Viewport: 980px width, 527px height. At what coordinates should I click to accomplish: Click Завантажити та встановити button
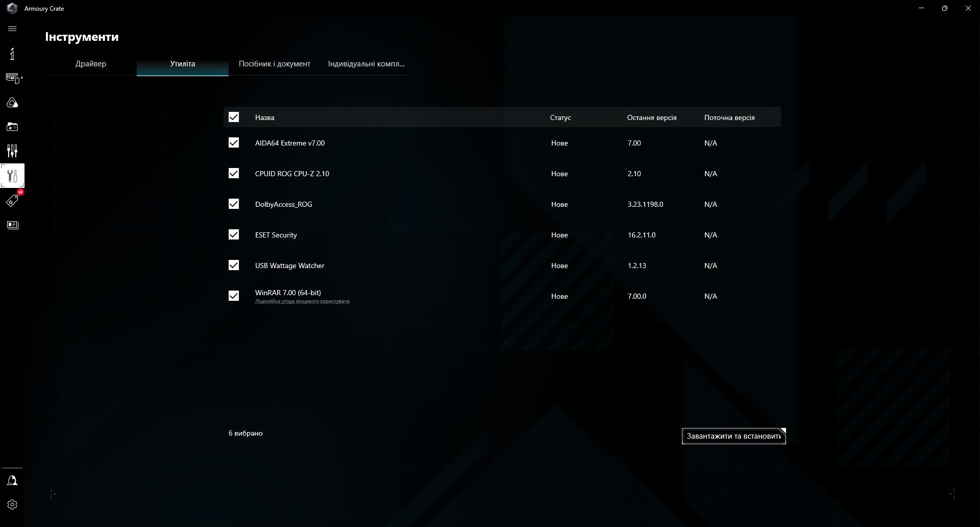click(x=733, y=436)
